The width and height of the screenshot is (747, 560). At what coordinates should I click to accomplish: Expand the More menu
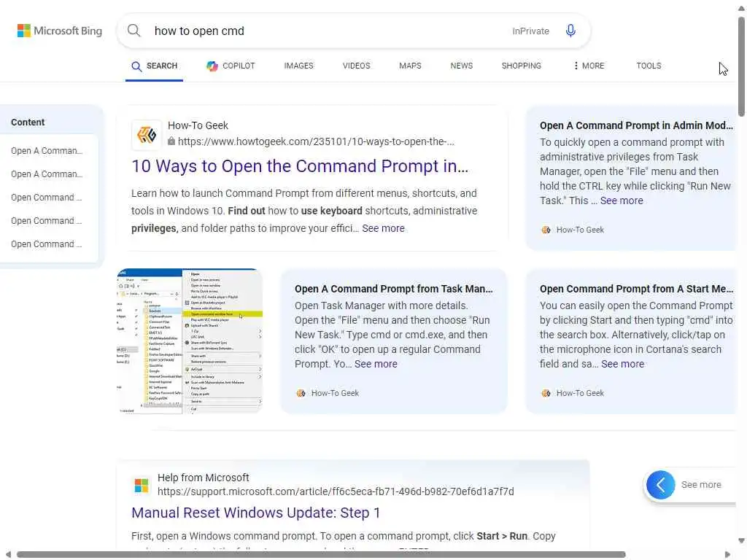[589, 66]
